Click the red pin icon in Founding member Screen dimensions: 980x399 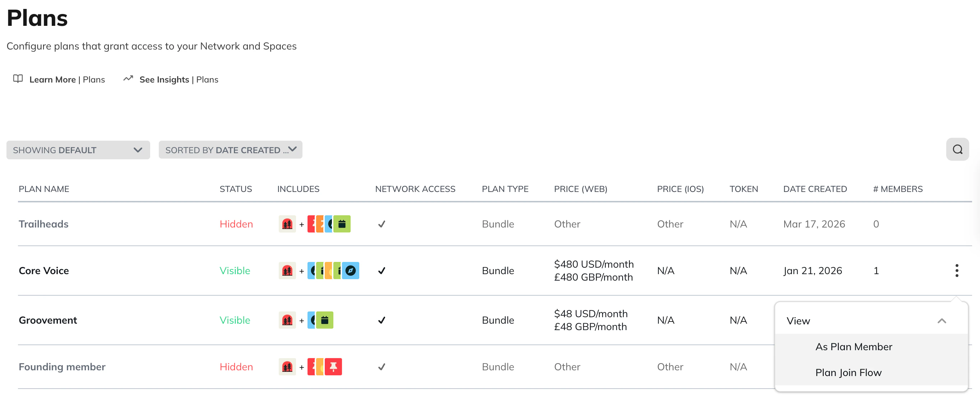pyautogui.click(x=333, y=367)
